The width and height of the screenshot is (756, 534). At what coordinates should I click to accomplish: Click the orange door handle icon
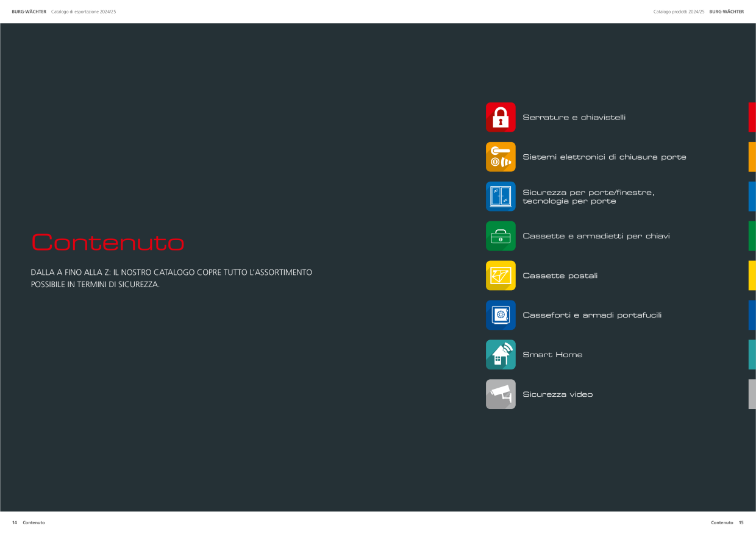501,157
